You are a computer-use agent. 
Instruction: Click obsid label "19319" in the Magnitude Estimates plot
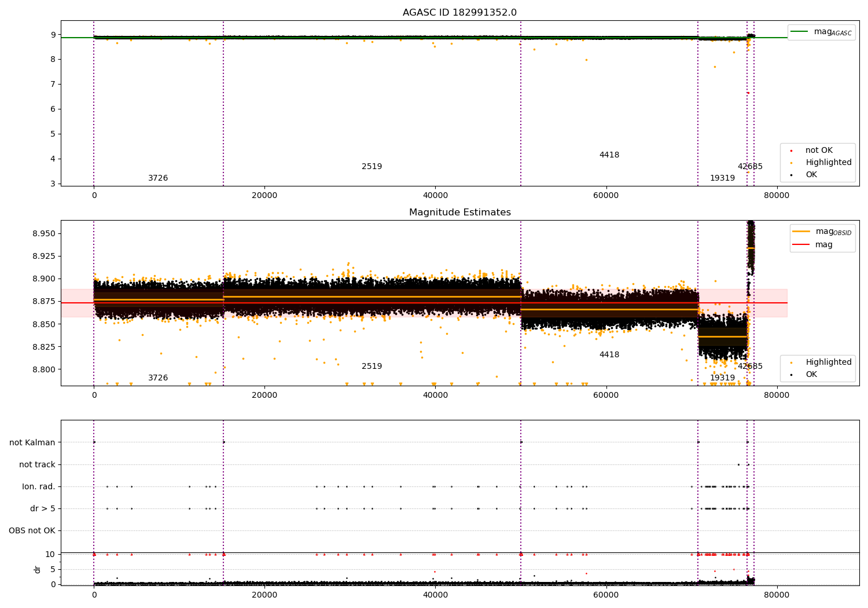(x=722, y=378)
